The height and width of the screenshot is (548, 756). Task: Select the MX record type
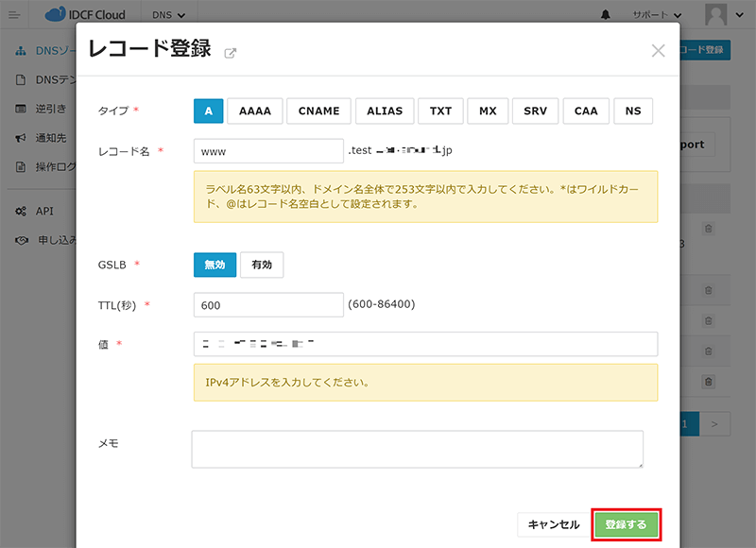488,111
